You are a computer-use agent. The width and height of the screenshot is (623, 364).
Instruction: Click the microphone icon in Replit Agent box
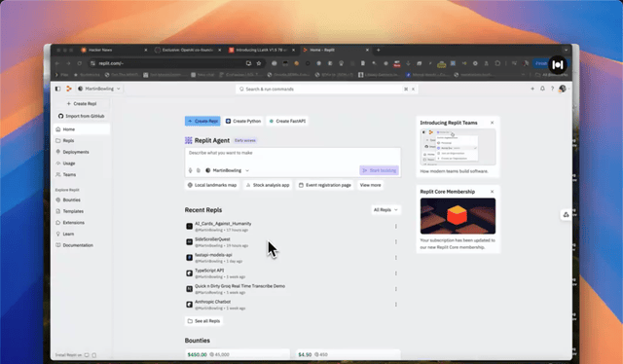[191, 170]
